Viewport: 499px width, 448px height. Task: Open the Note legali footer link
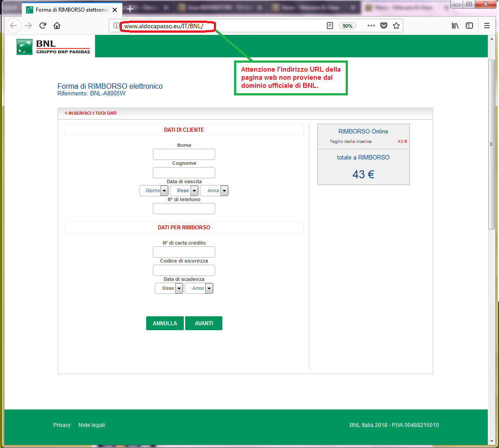coord(91,425)
